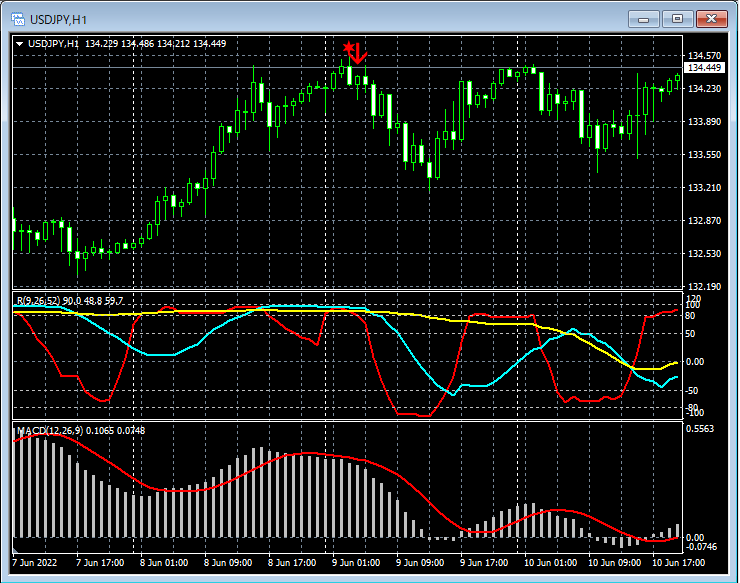Click the 134.570 price scale label

[x=705, y=56]
